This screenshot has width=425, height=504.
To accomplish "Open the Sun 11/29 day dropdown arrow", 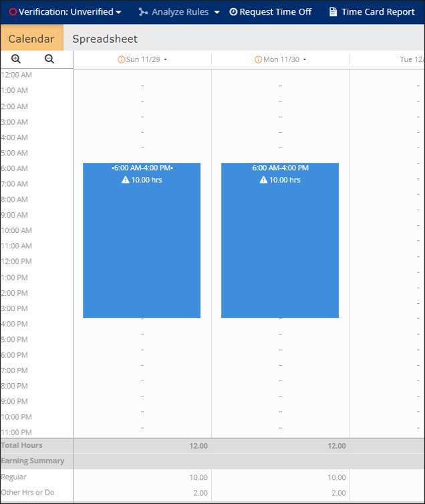I will 166,59.
